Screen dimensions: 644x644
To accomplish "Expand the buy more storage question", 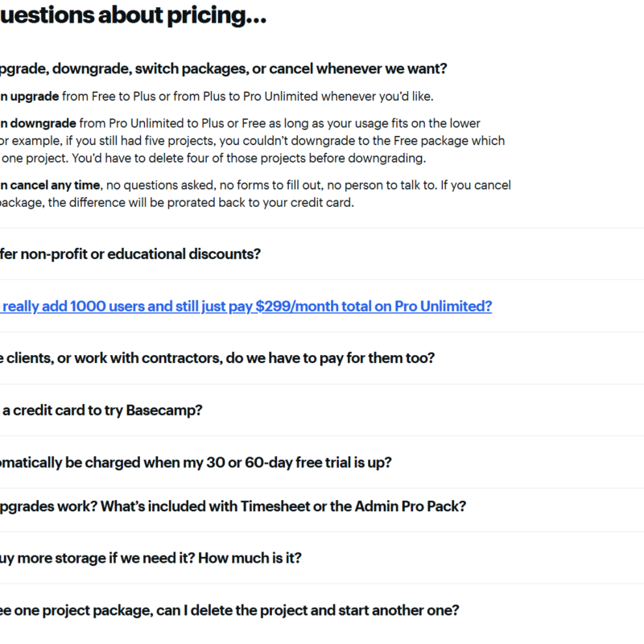I will 153,558.
